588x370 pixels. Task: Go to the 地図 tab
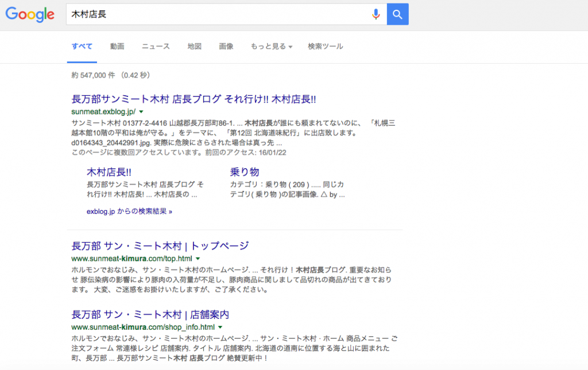(194, 46)
